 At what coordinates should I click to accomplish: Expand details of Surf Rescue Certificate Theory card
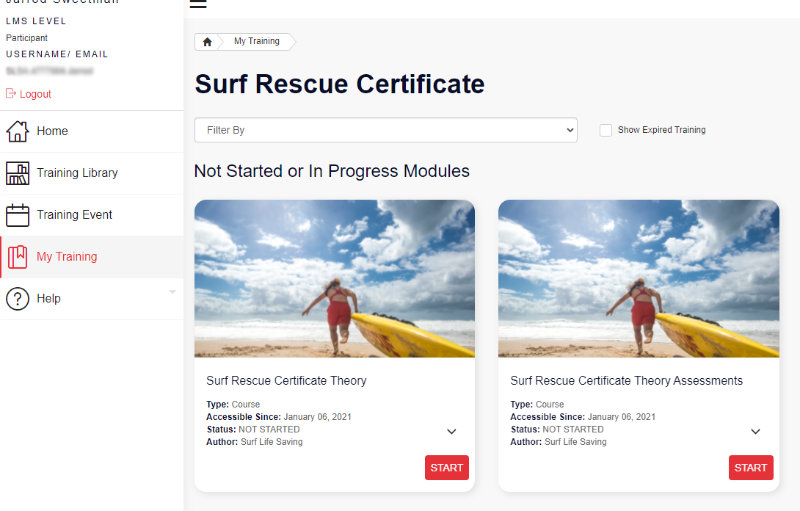(452, 431)
